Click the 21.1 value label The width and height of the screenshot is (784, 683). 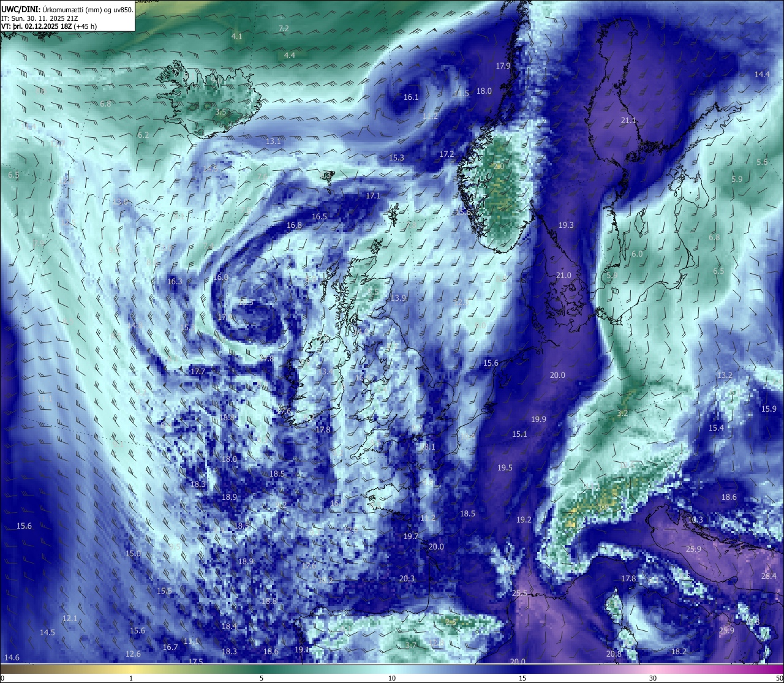(628, 120)
